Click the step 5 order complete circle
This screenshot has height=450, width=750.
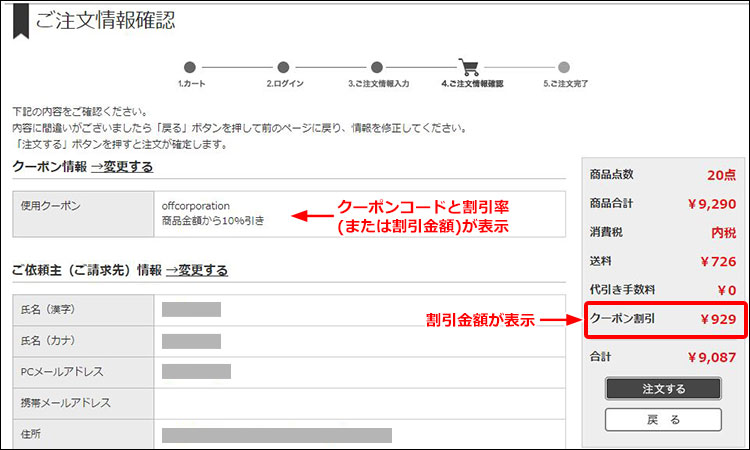click(x=565, y=67)
